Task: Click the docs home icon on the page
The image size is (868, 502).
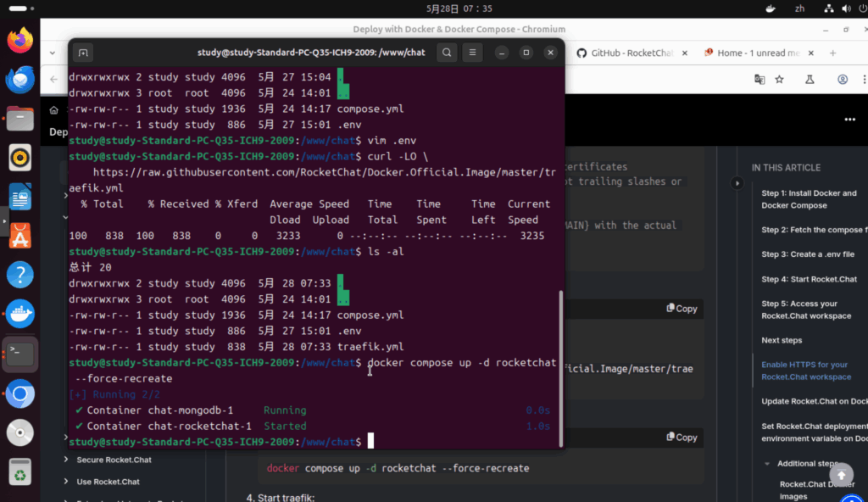Action: tap(53, 109)
